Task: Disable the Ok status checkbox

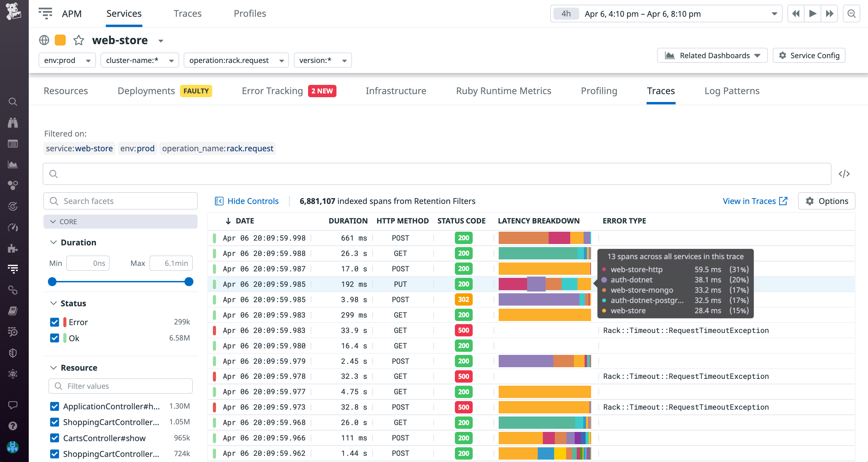Action: coord(55,338)
